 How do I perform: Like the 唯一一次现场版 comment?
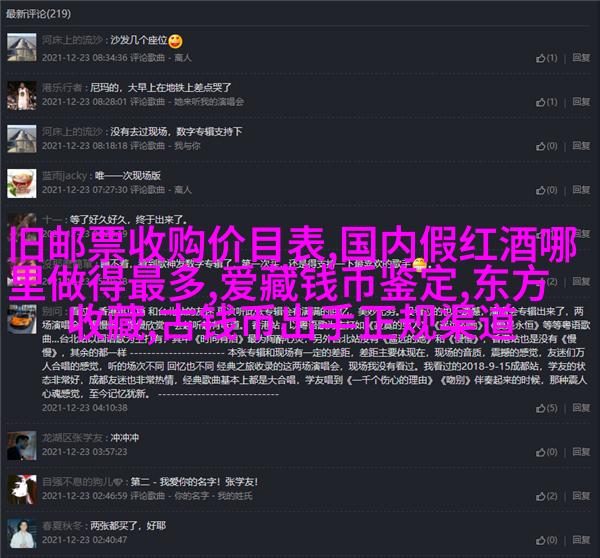pyautogui.click(x=546, y=190)
